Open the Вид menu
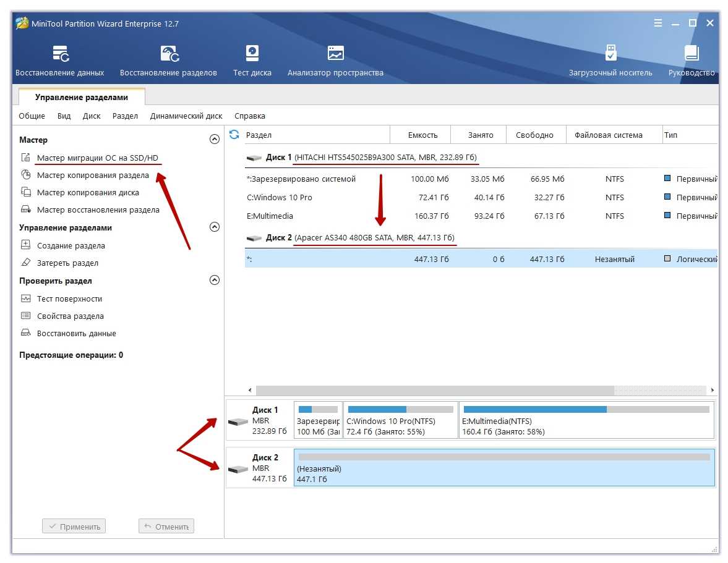 [64, 116]
